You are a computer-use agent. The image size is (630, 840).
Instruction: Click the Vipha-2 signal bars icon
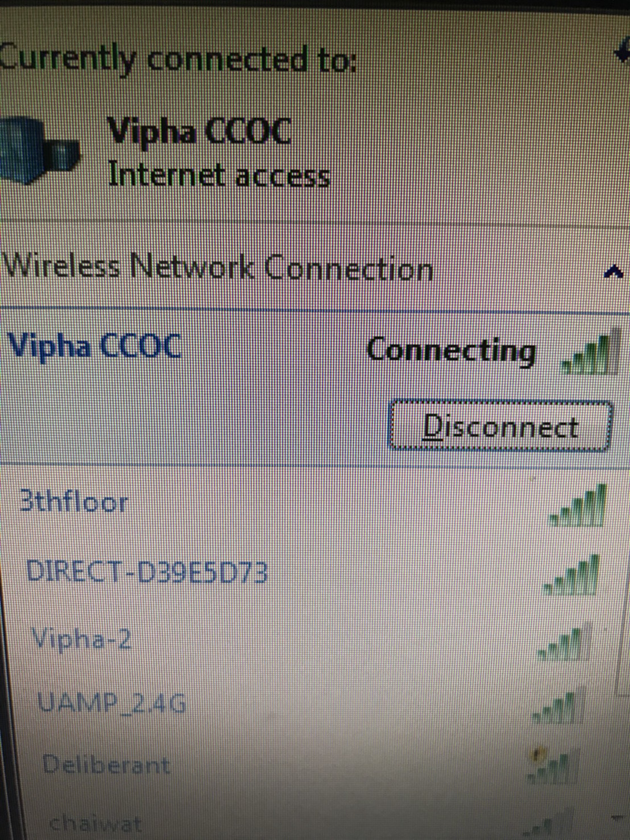tap(564, 642)
